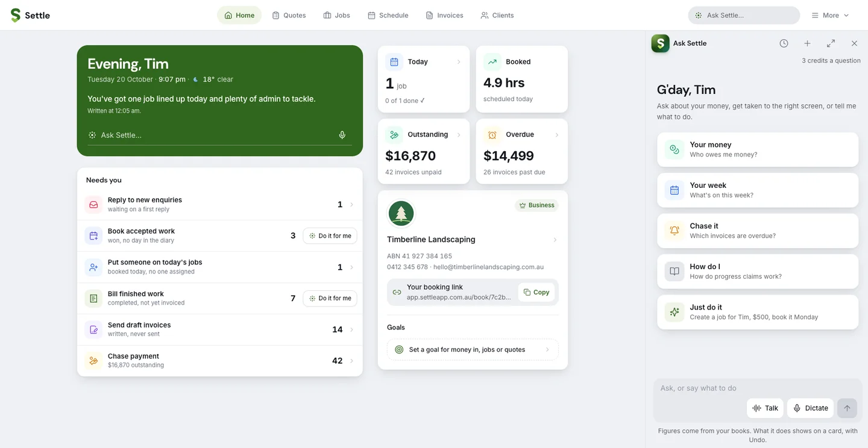Click Do it for me on Book accepted work

click(x=330, y=236)
